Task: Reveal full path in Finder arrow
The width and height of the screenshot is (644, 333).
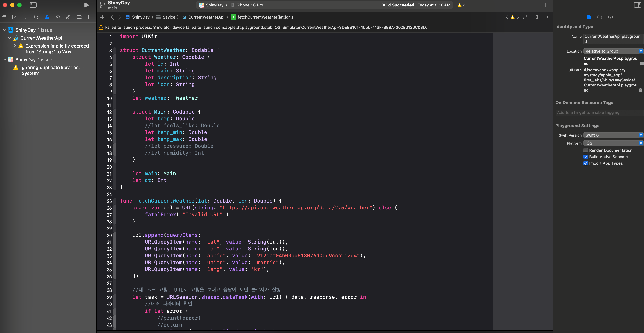Action: [641, 90]
